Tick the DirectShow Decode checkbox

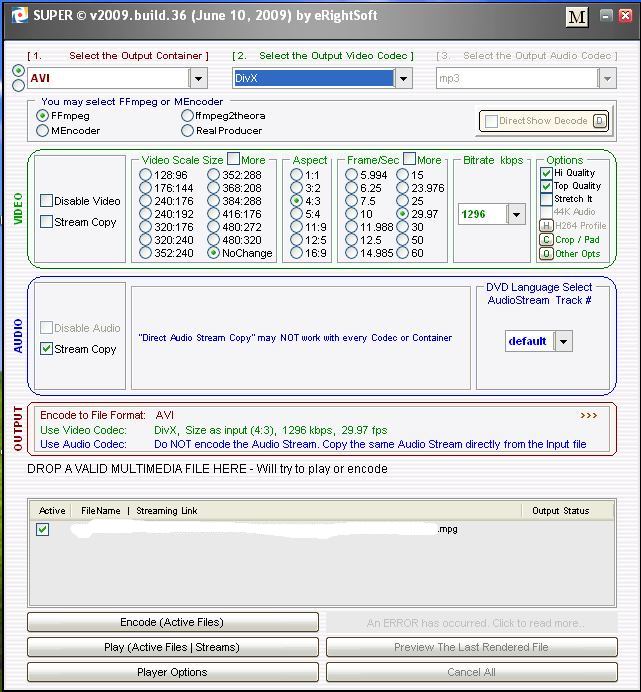[491, 121]
